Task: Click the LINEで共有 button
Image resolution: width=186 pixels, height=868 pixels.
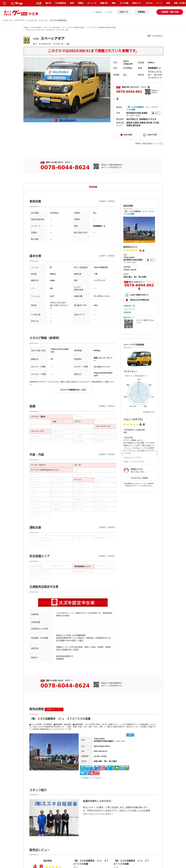Action: click(x=150, y=135)
